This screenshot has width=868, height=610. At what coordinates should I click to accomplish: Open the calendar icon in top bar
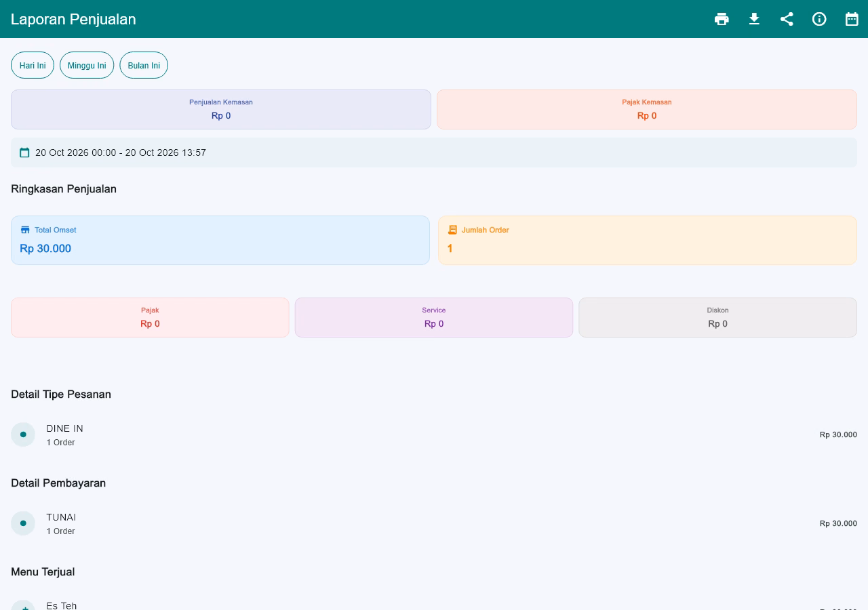click(x=852, y=19)
